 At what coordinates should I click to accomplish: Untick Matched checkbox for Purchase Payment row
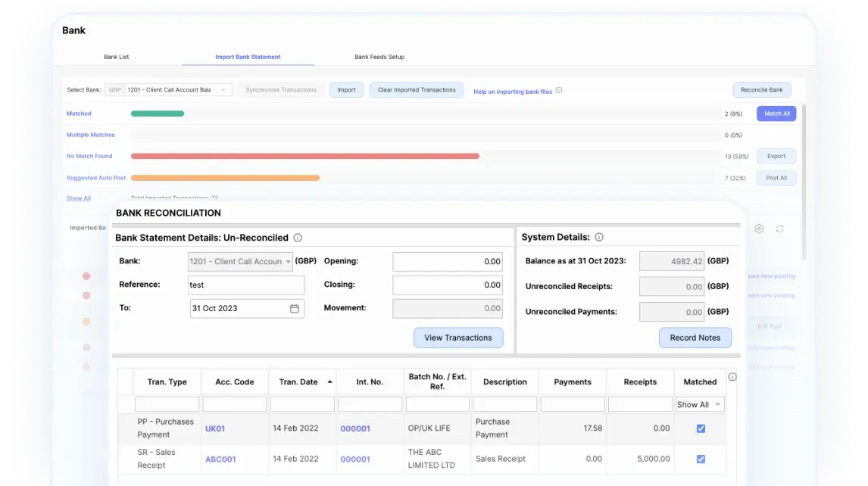click(x=701, y=428)
